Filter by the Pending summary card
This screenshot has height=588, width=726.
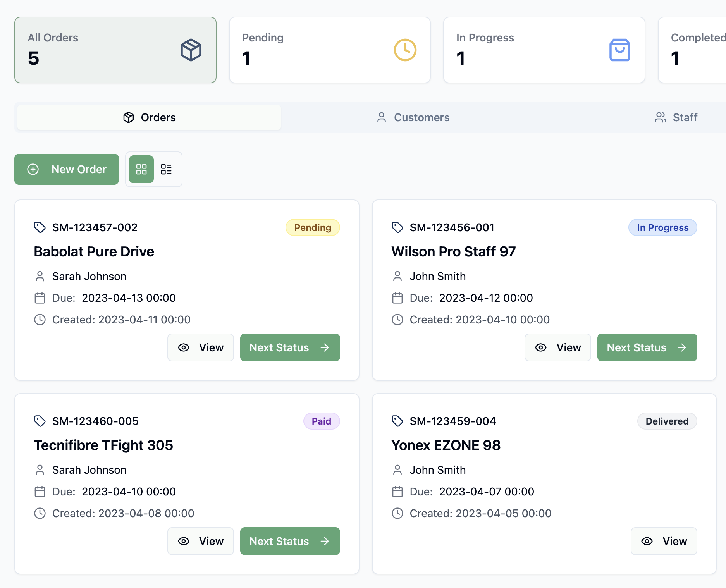pos(330,50)
